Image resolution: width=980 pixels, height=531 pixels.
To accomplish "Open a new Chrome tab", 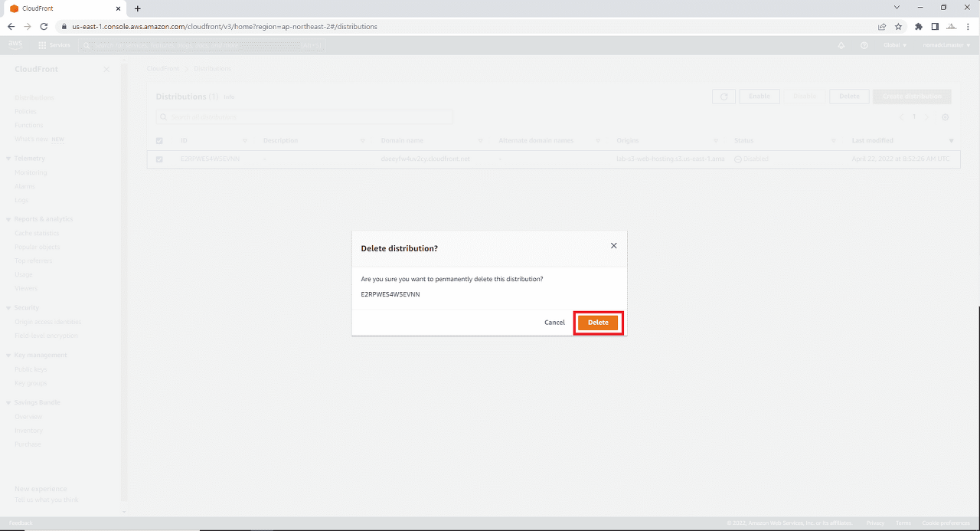I will point(138,8).
